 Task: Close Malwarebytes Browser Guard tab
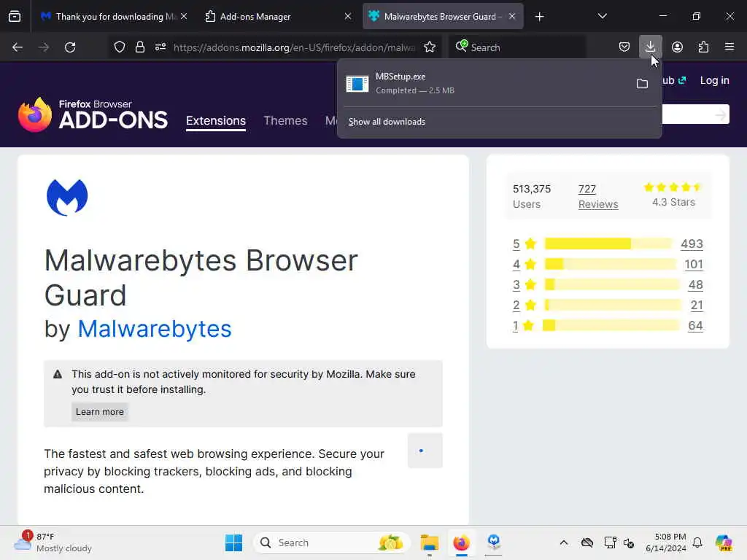512,17
